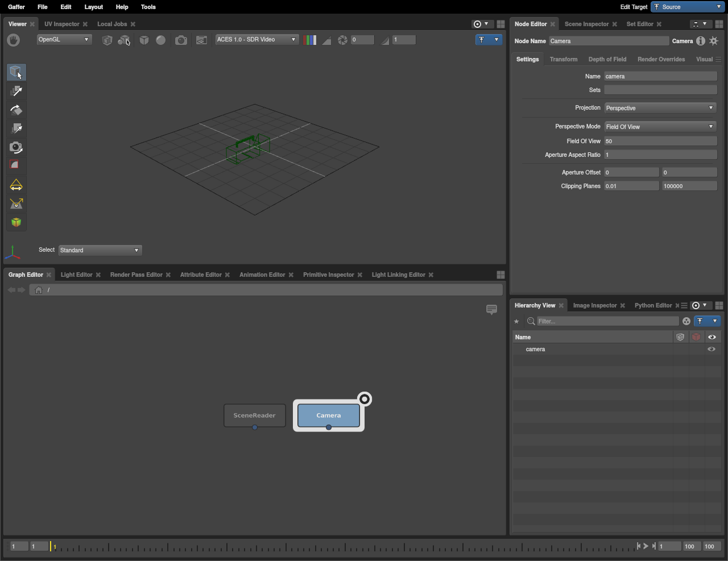Toggle the playback loop range start marker
728x561 pixels.
point(639,546)
